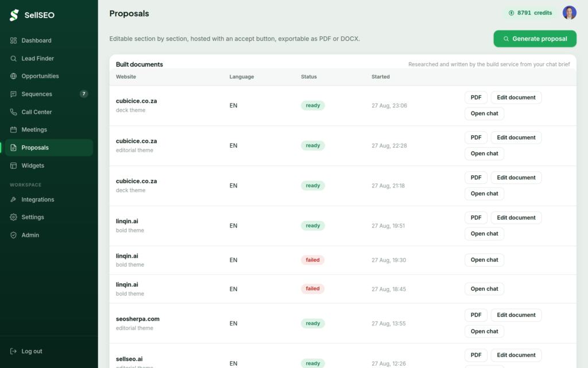Image resolution: width=588 pixels, height=368 pixels.
Task: Open chat for failed linqin.ai 19:30 row
Action: click(484, 260)
